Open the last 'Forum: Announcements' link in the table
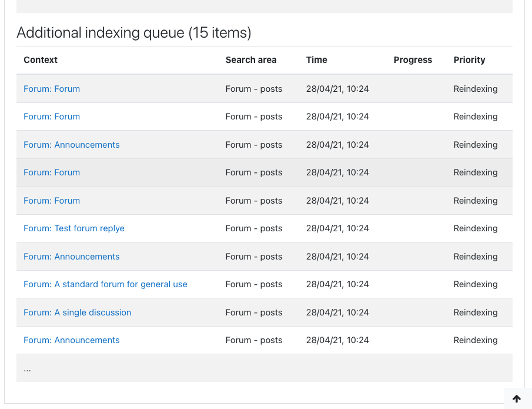Viewport: 532px width, 409px height. pyautogui.click(x=72, y=340)
